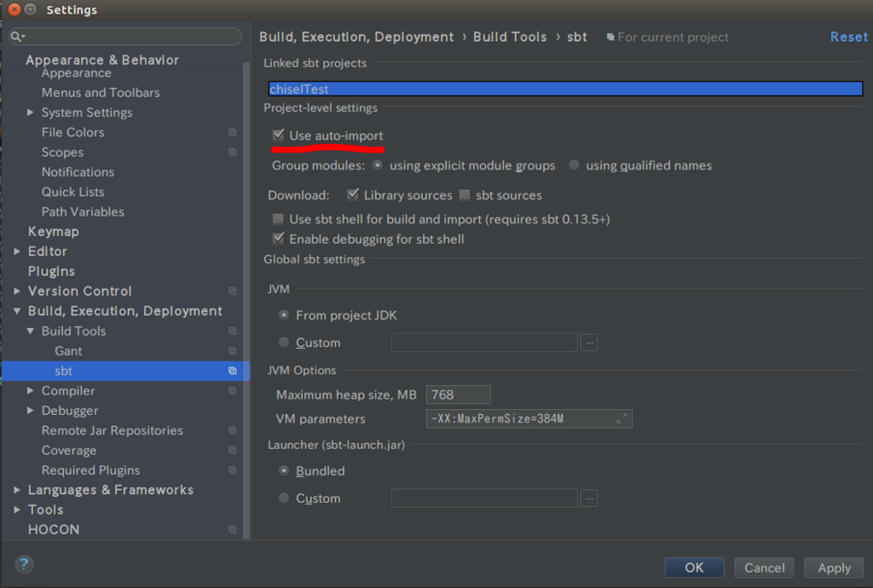Expand the Editor tree node
This screenshot has height=588, width=873.
[x=17, y=251]
